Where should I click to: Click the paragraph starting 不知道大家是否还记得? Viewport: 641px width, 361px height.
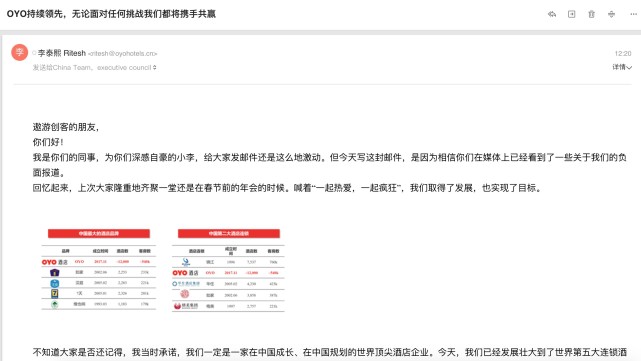[329, 352]
